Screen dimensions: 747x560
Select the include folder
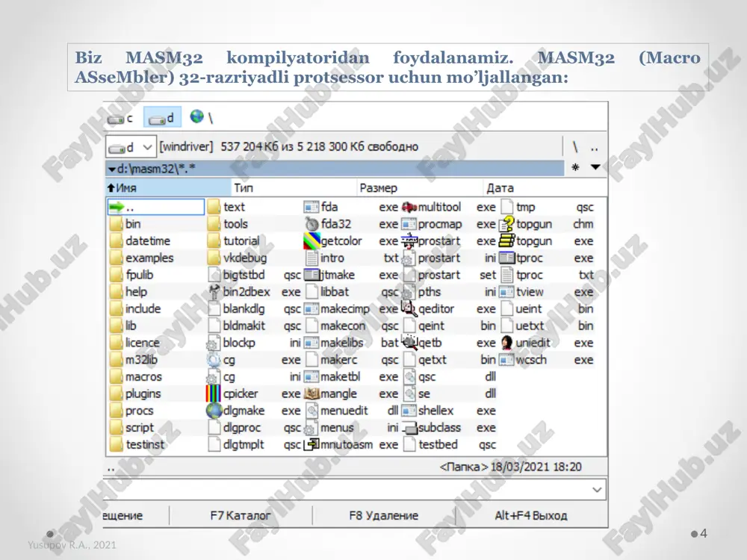(136, 309)
